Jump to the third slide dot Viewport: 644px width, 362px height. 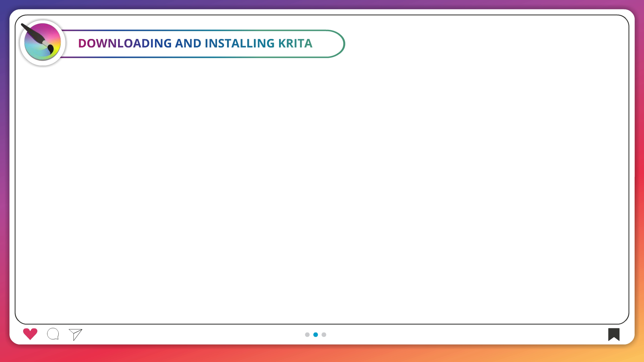[x=324, y=334]
